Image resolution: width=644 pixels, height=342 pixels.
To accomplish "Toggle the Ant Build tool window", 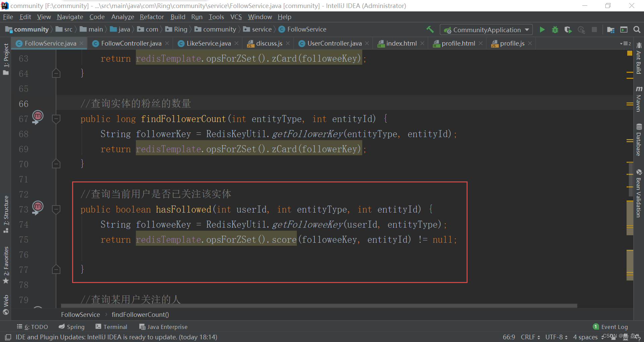I will (x=639, y=58).
